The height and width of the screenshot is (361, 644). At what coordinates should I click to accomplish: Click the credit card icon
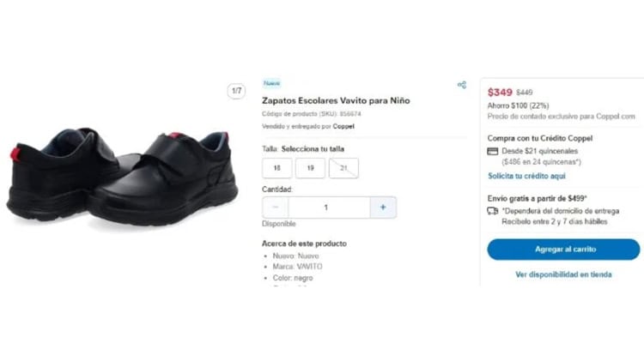pyautogui.click(x=493, y=151)
